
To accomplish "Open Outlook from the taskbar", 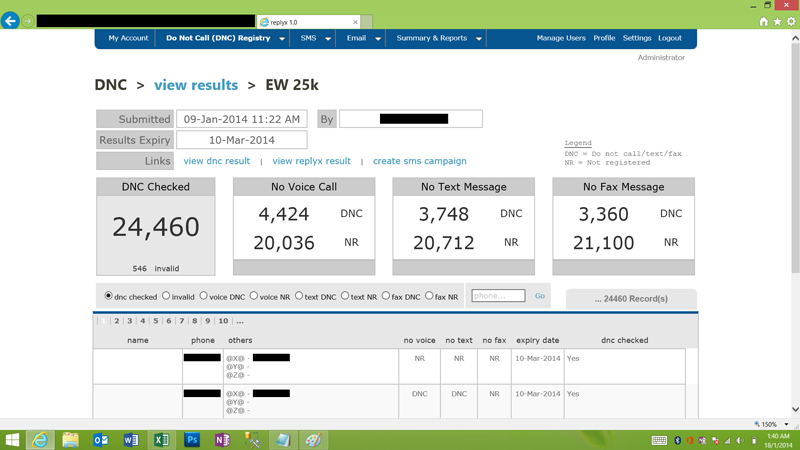I will coord(101,439).
